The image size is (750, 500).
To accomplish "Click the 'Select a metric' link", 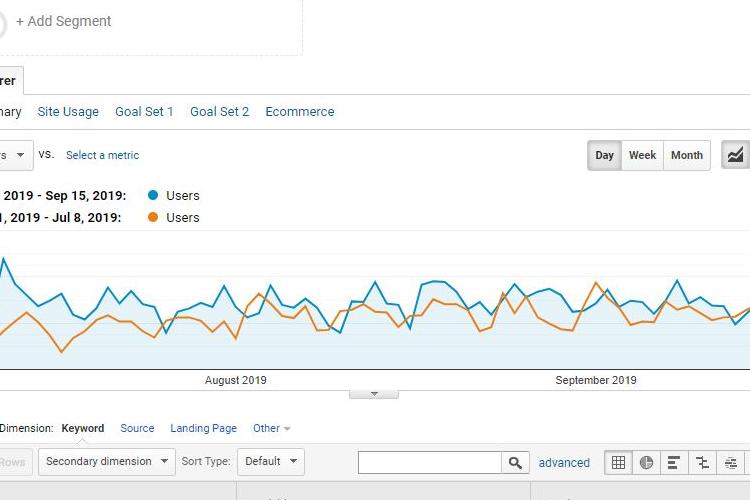I will [102, 155].
